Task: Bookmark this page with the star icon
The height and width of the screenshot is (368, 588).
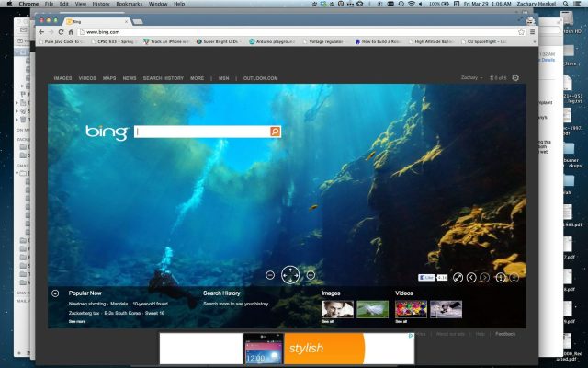Action: tap(521, 32)
